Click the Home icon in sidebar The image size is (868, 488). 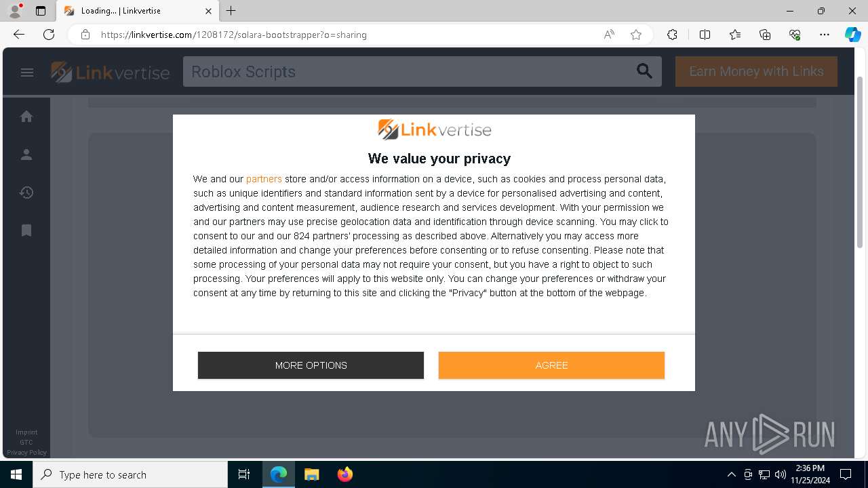pos(26,117)
